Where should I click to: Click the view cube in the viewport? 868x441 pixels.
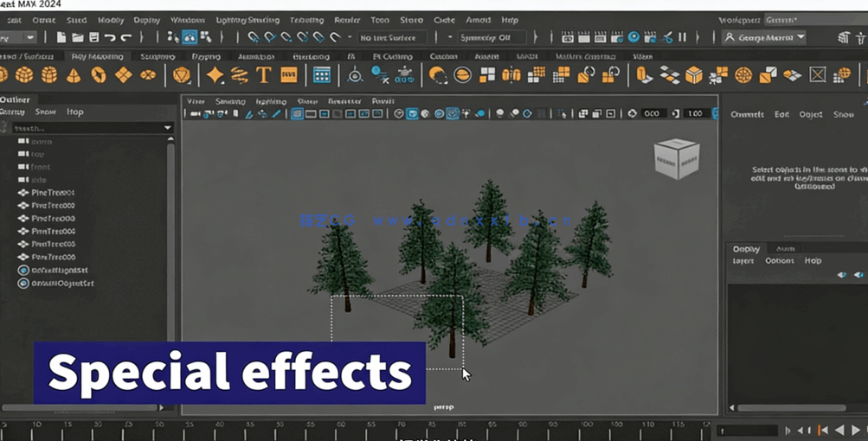coord(675,158)
